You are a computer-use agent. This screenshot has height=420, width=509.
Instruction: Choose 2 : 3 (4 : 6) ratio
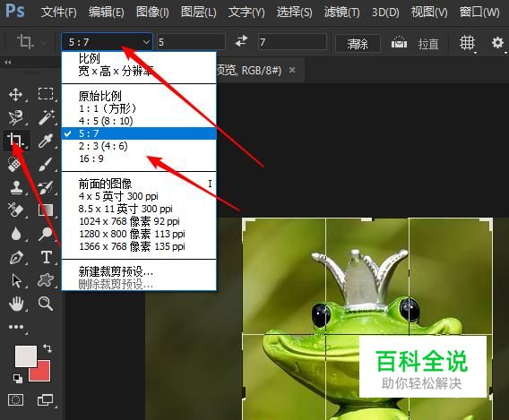point(139,146)
